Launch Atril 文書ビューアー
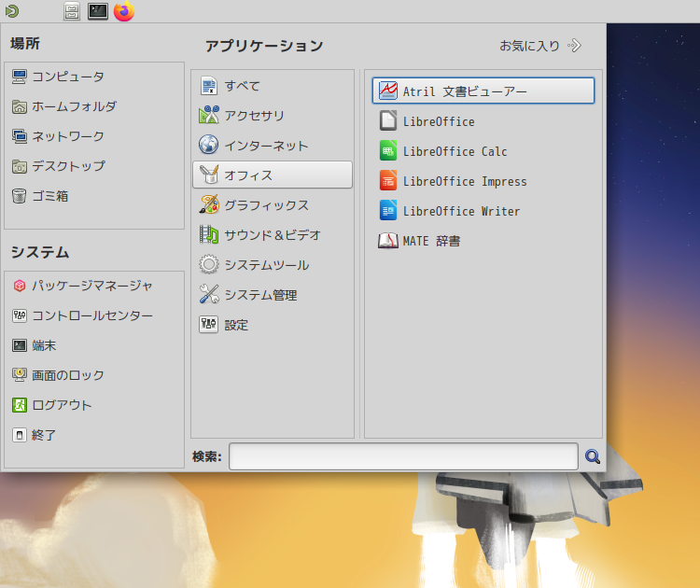This screenshot has width=700, height=588. click(483, 91)
